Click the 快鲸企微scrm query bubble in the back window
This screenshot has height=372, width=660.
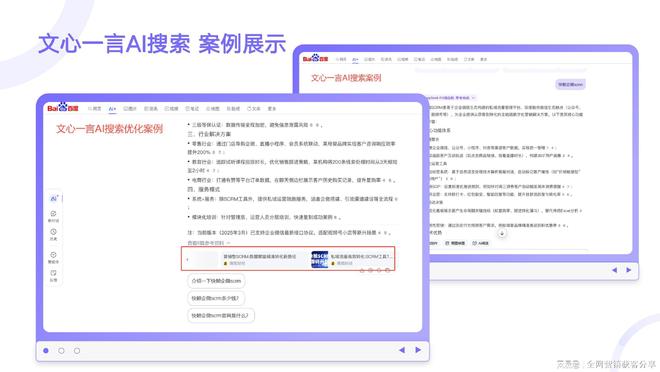(570, 85)
